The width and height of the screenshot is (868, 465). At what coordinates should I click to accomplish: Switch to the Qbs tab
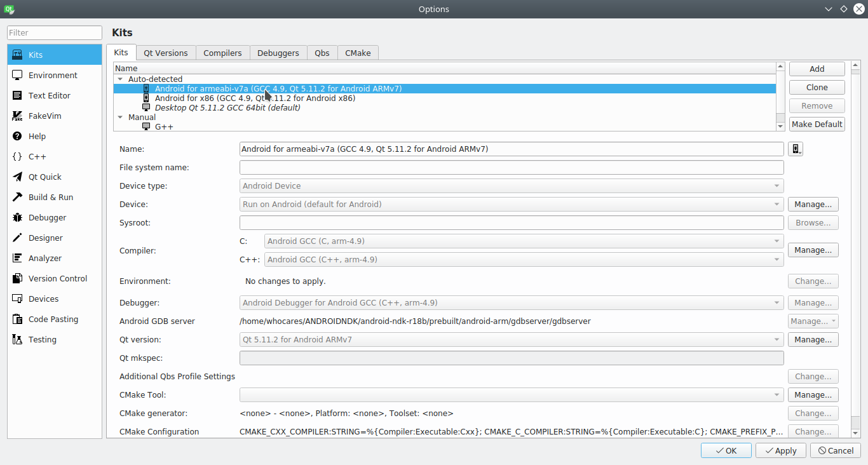[322, 53]
